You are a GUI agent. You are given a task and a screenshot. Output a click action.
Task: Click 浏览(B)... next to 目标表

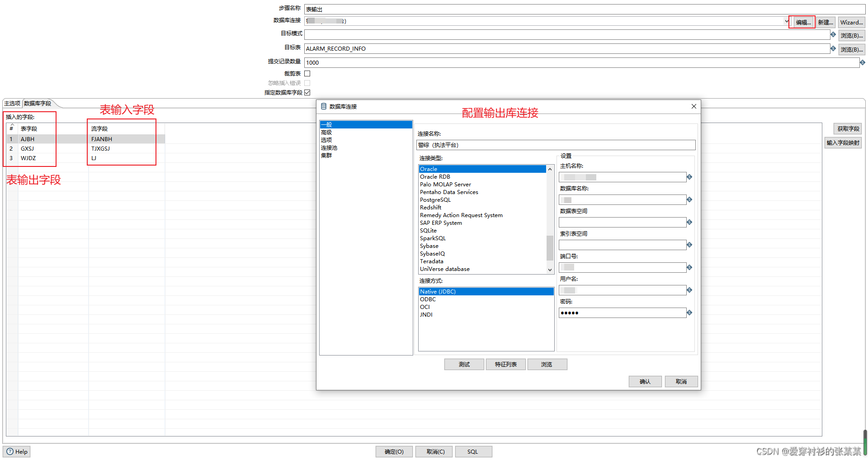[852, 50]
